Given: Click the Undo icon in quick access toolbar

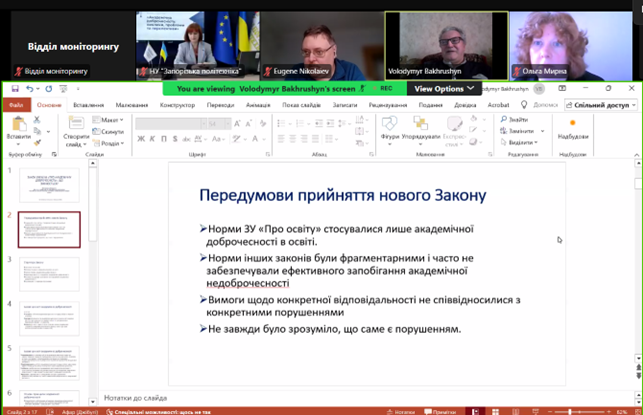Looking at the screenshot, I should pos(31,89).
